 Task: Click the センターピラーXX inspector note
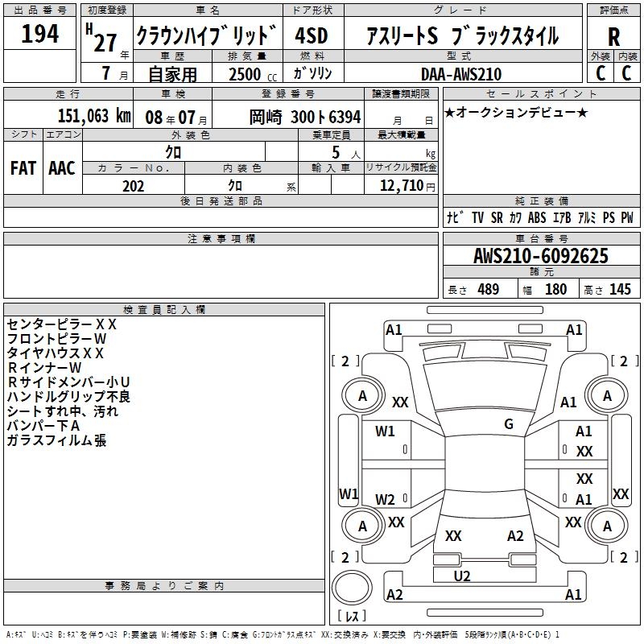[62, 324]
